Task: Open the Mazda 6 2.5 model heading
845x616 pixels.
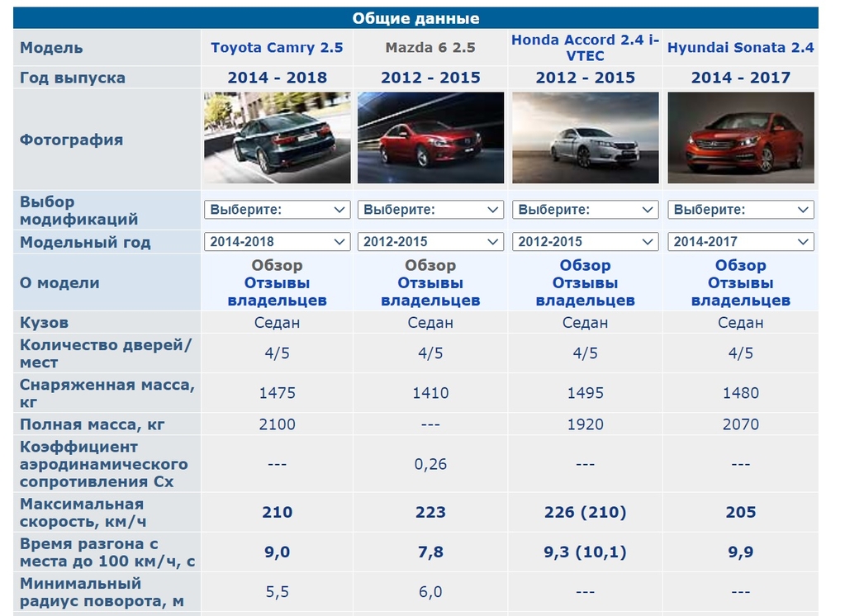Action: coord(430,47)
